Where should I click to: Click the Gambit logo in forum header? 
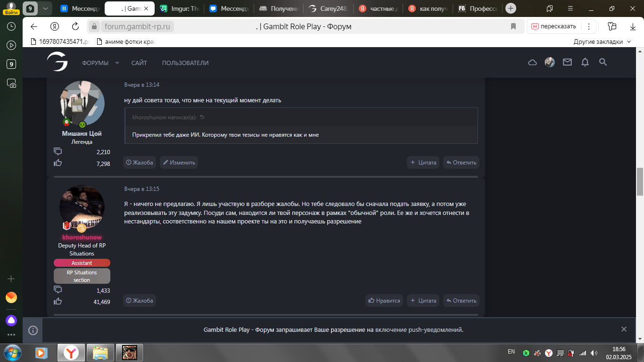point(57,62)
